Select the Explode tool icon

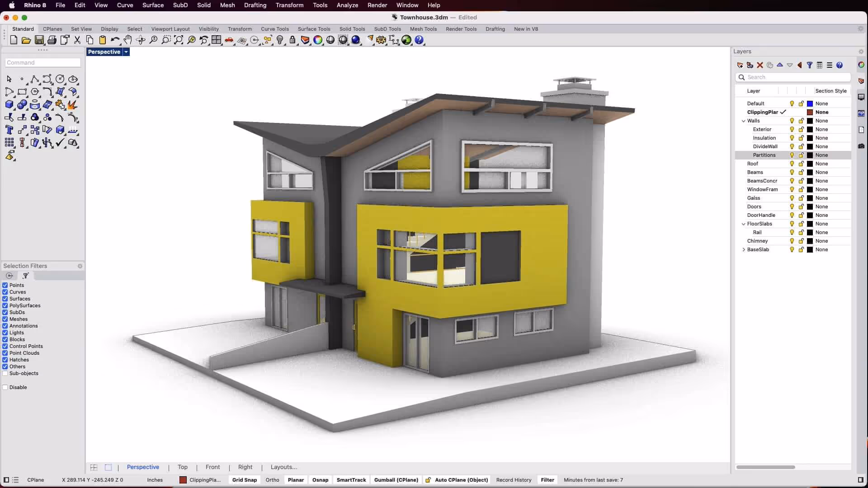coord(72,104)
